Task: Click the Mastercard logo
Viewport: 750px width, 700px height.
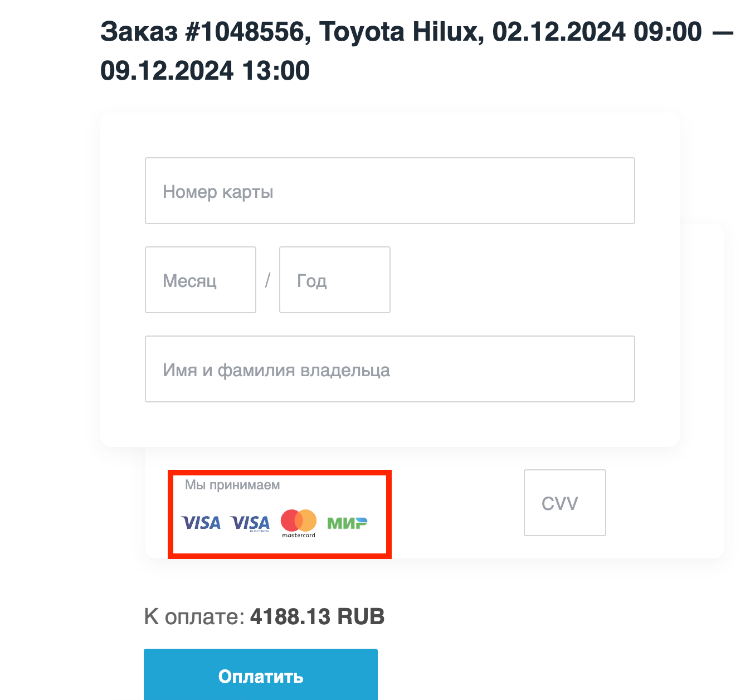Action: [x=299, y=523]
